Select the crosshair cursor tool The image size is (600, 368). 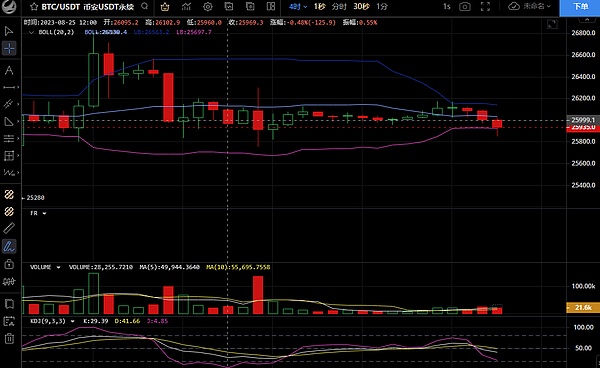coord(9,49)
